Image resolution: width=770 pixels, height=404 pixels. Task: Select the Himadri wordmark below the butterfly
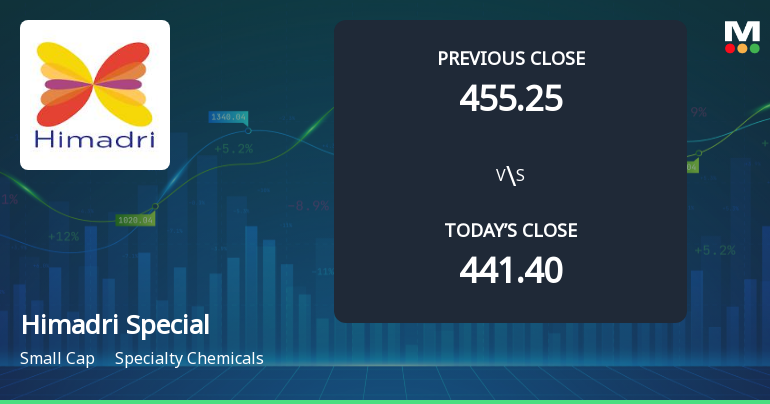click(95, 139)
